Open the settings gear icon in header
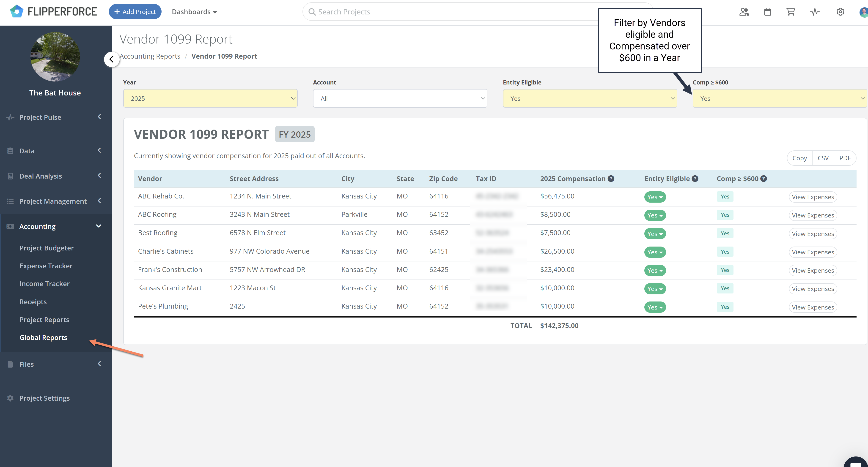868x467 pixels. (x=840, y=12)
